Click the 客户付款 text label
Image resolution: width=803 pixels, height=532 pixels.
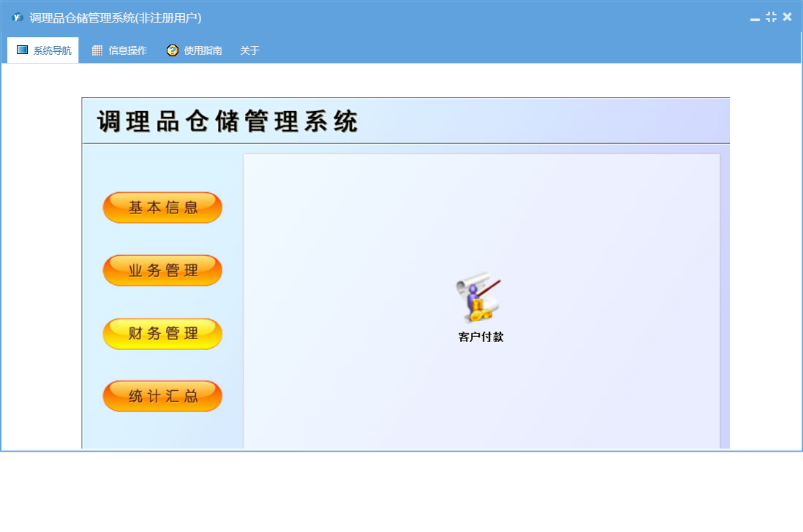tap(480, 337)
